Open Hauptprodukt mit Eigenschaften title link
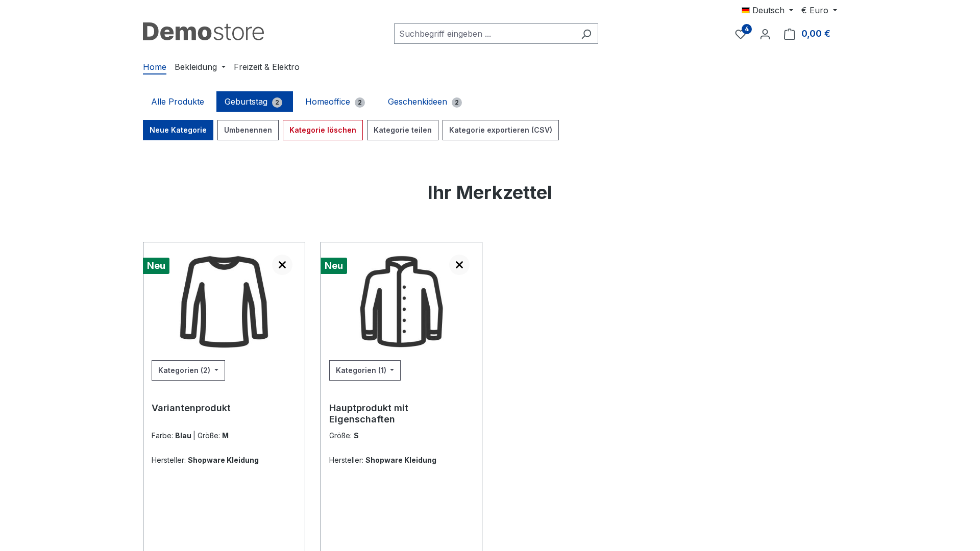 pyautogui.click(x=369, y=414)
